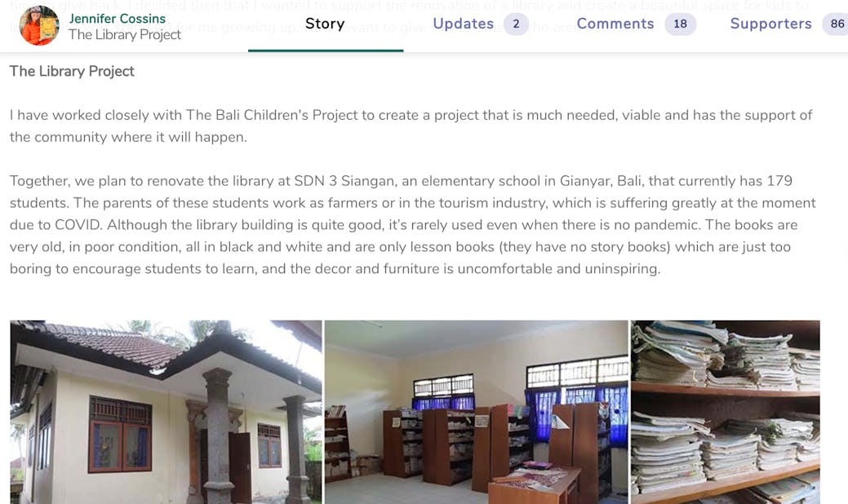Image resolution: width=848 pixels, height=504 pixels.
Task: Open the Comments tab
Action: [x=615, y=24]
